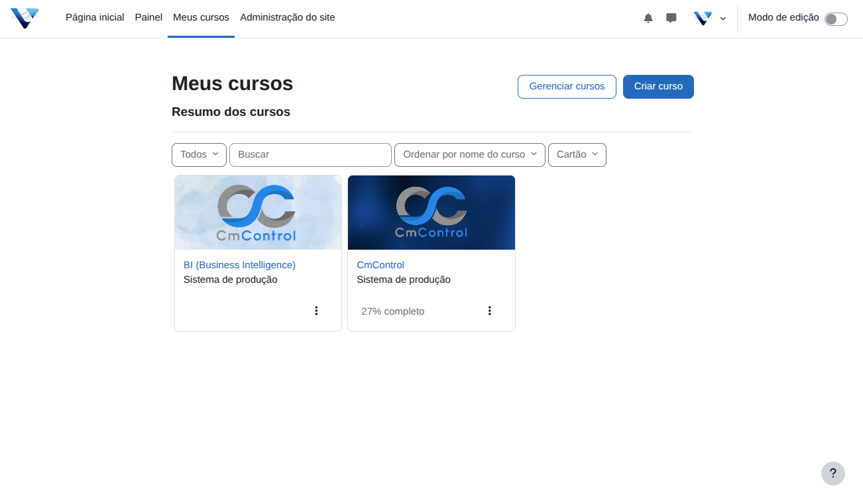Open the notifications bell icon
The width and height of the screenshot is (863, 504).
[x=648, y=19]
